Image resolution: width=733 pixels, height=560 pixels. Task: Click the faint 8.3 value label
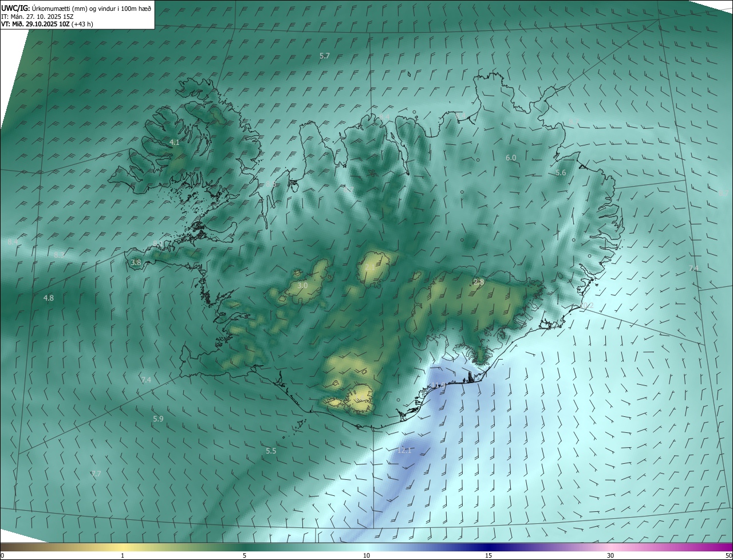click(x=60, y=255)
